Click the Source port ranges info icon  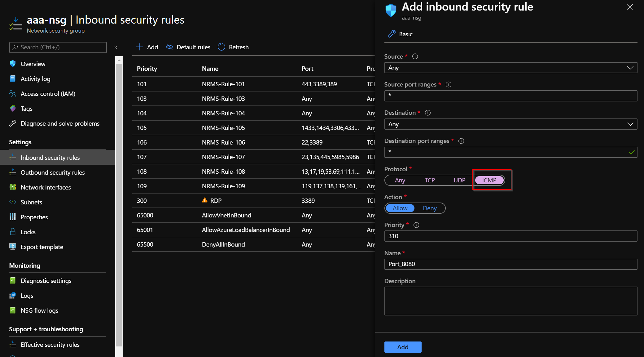(448, 84)
